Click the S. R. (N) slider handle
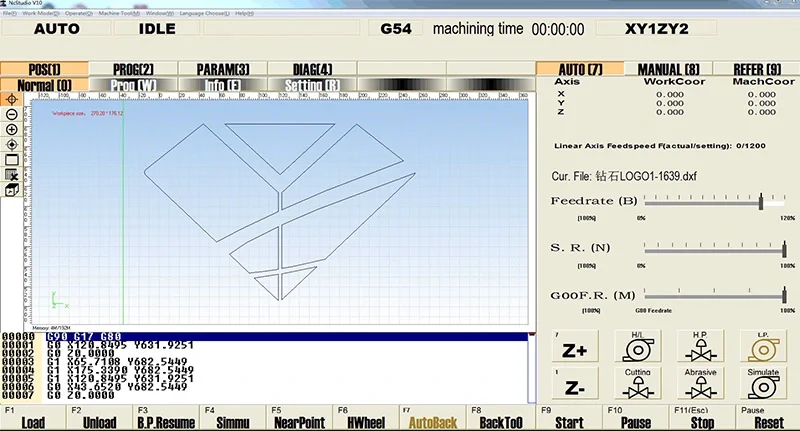Image resolution: width=800 pixels, height=431 pixels. 784,249
